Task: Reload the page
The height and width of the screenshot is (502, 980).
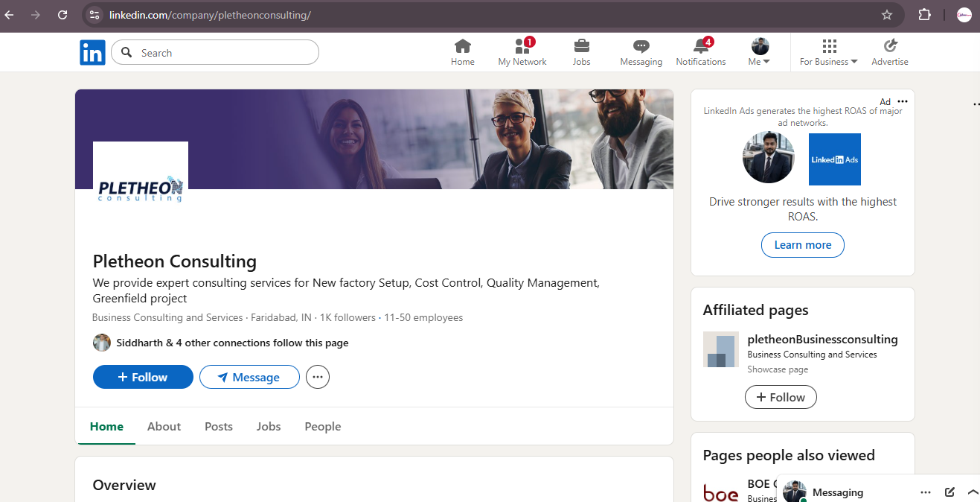Action: [63, 15]
